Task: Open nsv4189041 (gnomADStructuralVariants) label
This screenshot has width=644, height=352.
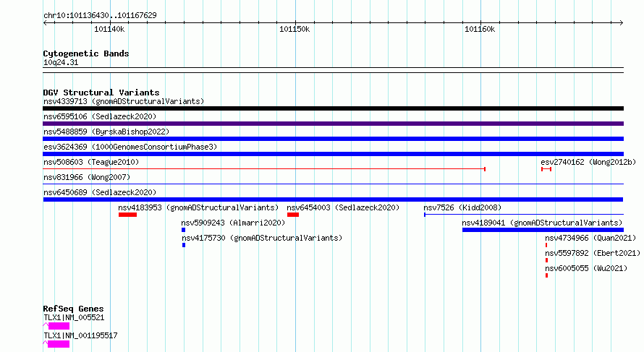Action: coord(542,223)
